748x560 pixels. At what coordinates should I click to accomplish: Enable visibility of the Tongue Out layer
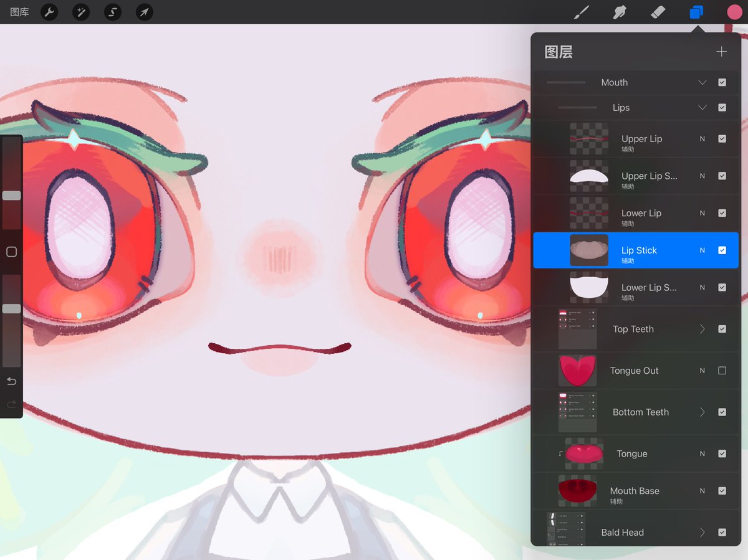[x=723, y=370]
